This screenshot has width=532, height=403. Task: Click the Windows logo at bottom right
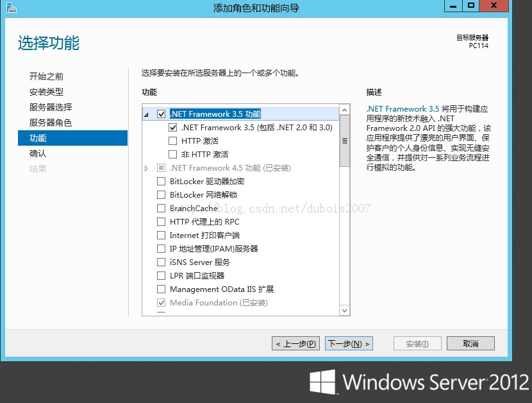[322, 382]
